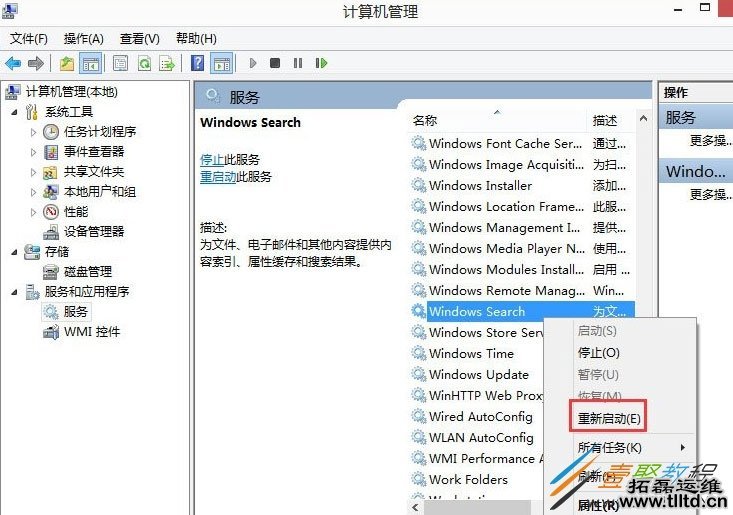The width and height of the screenshot is (733, 515).
Task: Click the Refresh toolbar icon
Action: 144,63
